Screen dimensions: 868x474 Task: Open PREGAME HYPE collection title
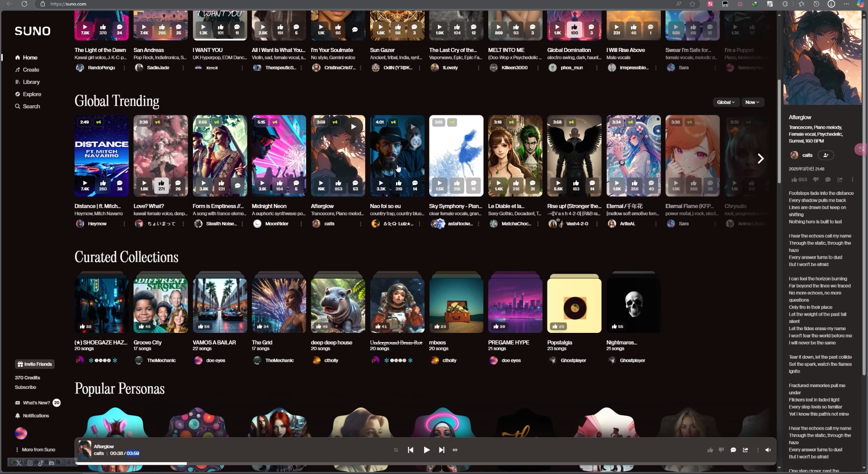(x=509, y=342)
